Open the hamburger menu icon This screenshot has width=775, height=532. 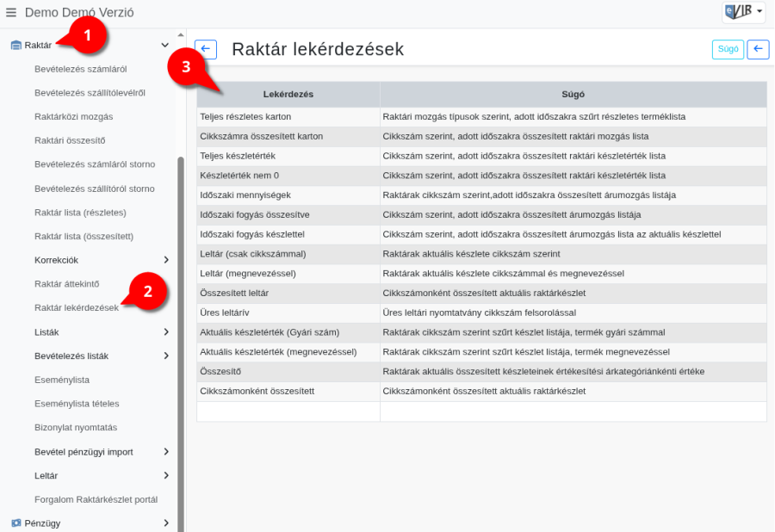pos(11,12)
